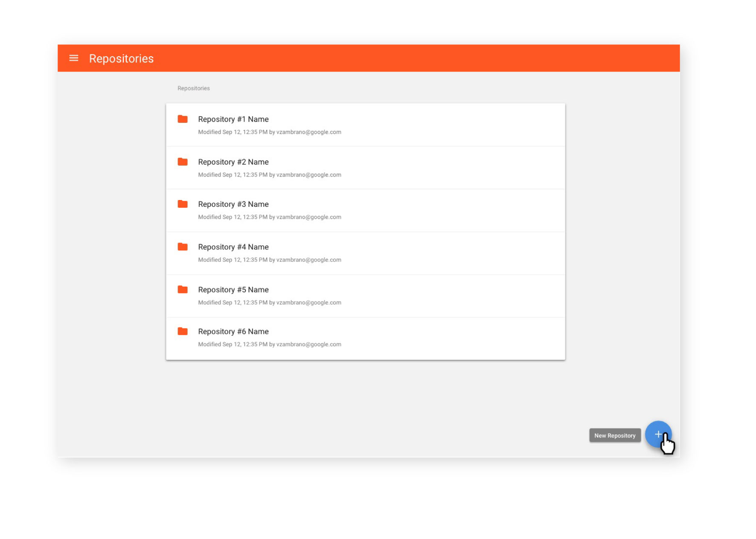The height and width of the screenshot is (539, 756).
Task: Open Repository #1 Name
Action: (x=233, y=119)
